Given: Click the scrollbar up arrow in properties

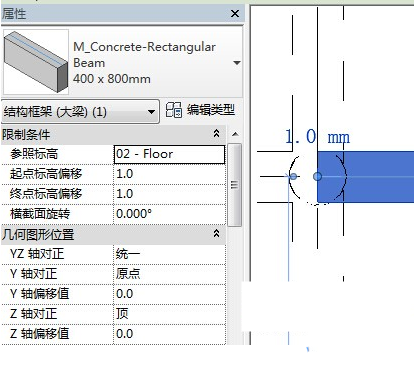Looking at the screenshot, I should [x=235, y=134].
